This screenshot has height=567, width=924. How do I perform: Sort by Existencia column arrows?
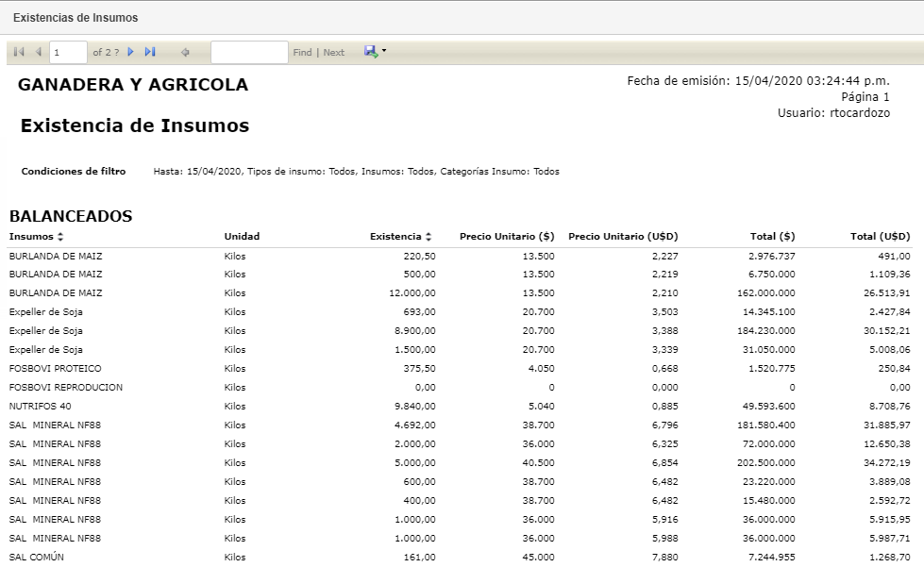[428, 237]
